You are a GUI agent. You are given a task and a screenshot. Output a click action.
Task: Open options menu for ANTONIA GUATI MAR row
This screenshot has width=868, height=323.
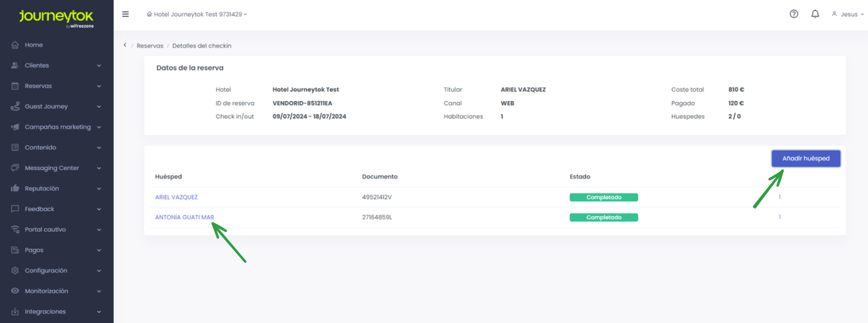(780, 217)
